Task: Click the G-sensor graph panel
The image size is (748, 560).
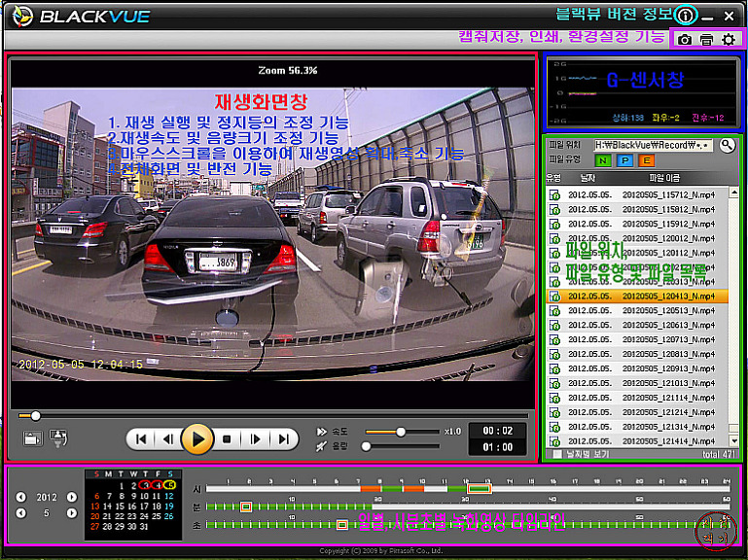Action: (643, 92)
